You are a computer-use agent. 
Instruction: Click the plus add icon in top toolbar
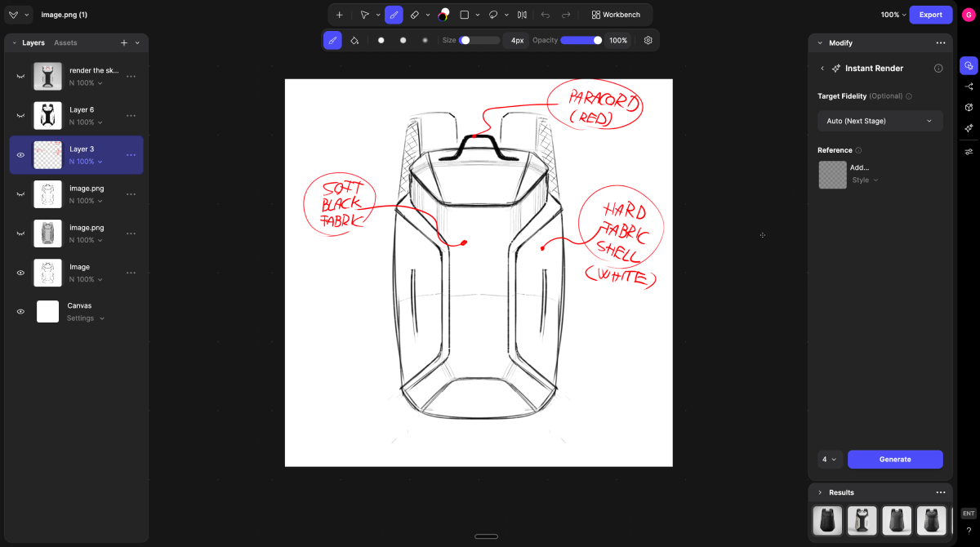pyautogui.click(x=340, y=15)
